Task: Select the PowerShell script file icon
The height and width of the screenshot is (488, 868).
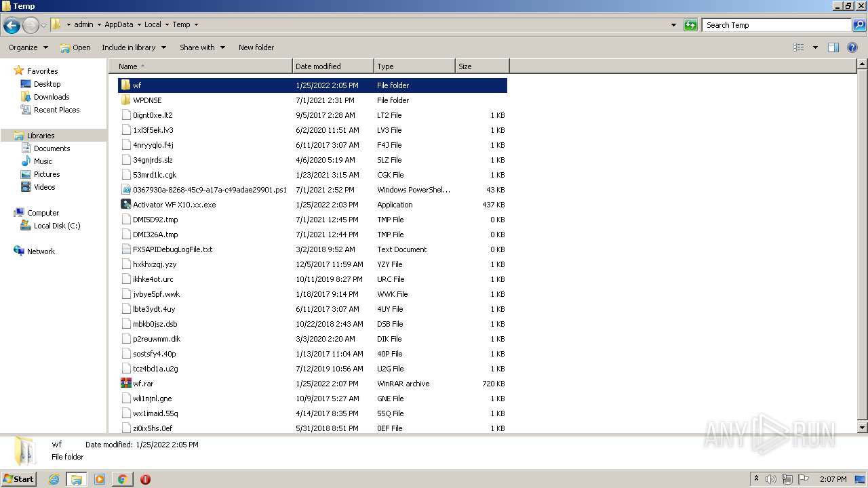Action: pyautogui.click(x=125, y=190)
